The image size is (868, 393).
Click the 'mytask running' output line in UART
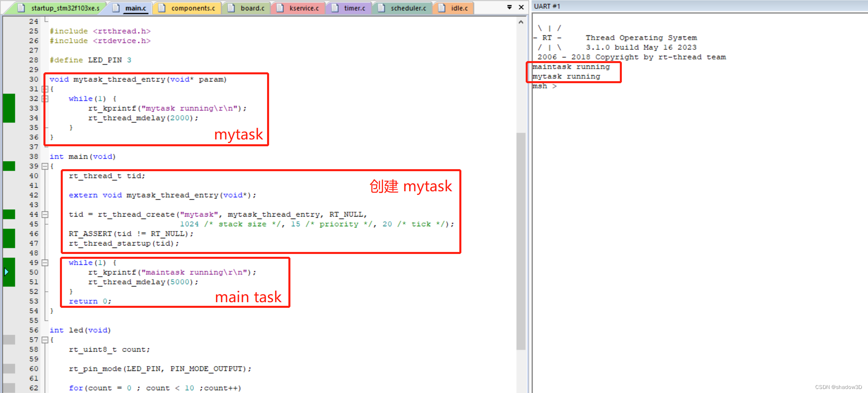click(566, 76)
